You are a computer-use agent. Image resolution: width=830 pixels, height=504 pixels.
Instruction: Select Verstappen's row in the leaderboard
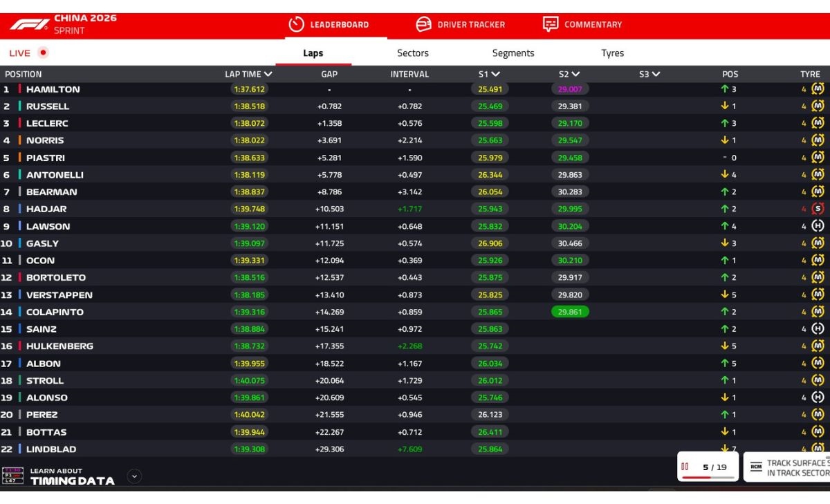tap(59, 295)
